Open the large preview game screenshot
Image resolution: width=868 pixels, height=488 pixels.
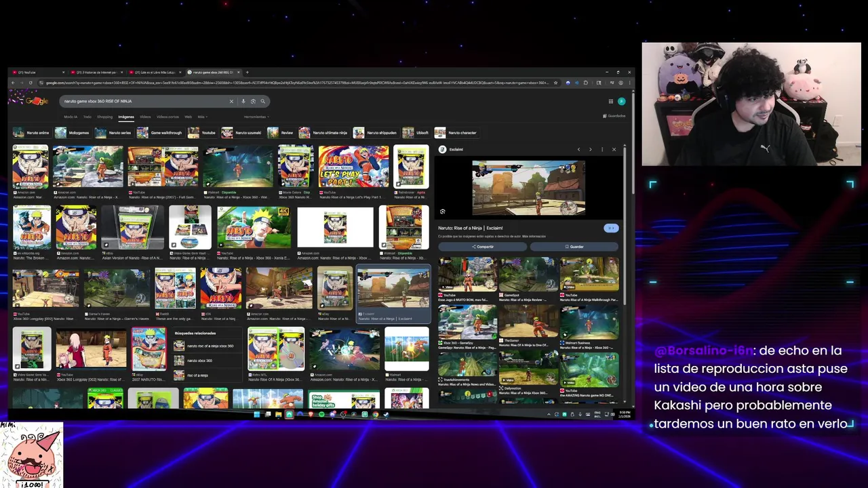[x=529, y=188]
